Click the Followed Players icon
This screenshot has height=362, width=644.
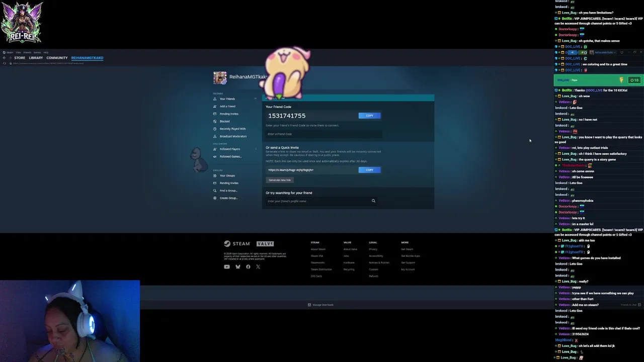coord(215,149)
